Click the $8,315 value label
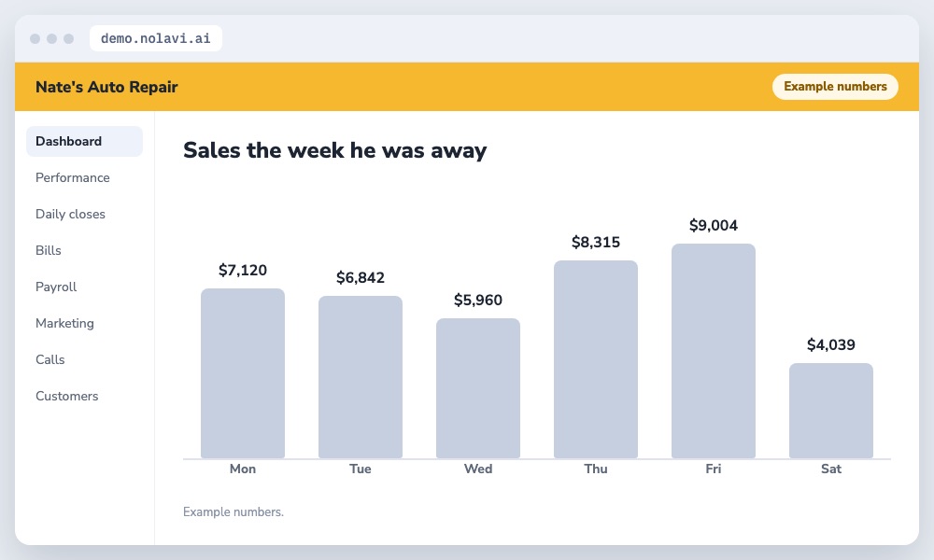934x560 pixels. tap(596, 243)
